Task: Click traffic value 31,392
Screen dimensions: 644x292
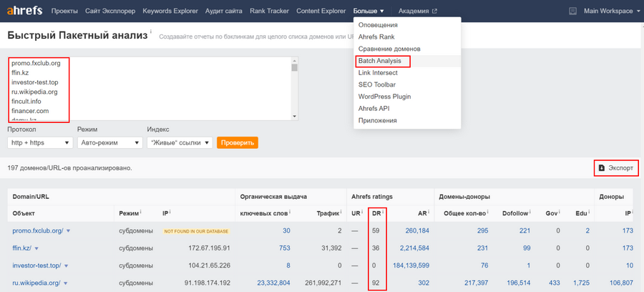Action: pos(332,248)
